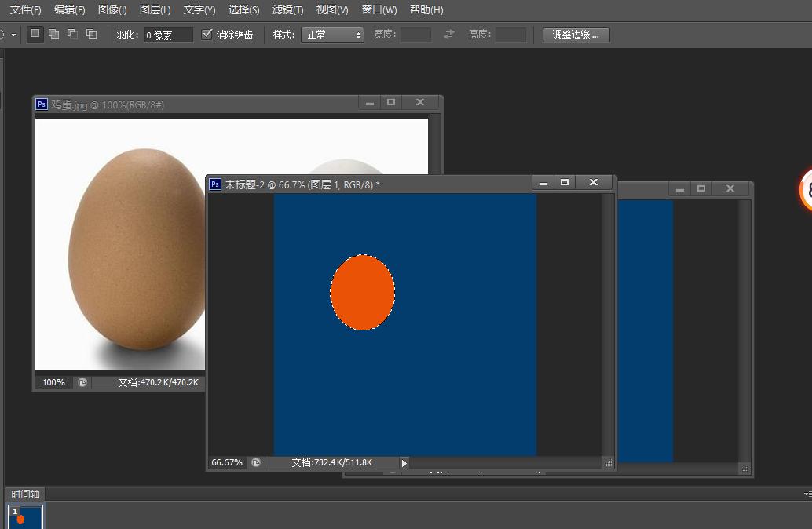The height and width of the screenshot is (529, 812).
Task: Click the status icon beside 100% zoom
Action: pos(82,382)
